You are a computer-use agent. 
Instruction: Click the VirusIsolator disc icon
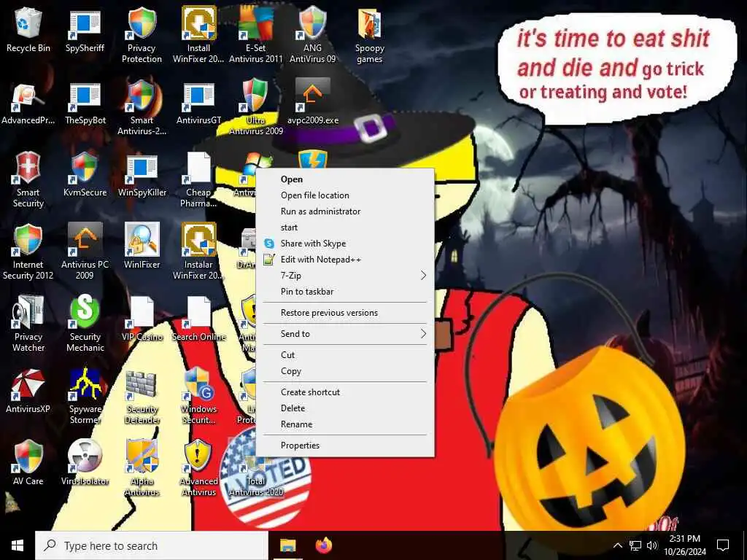(85, 456)
